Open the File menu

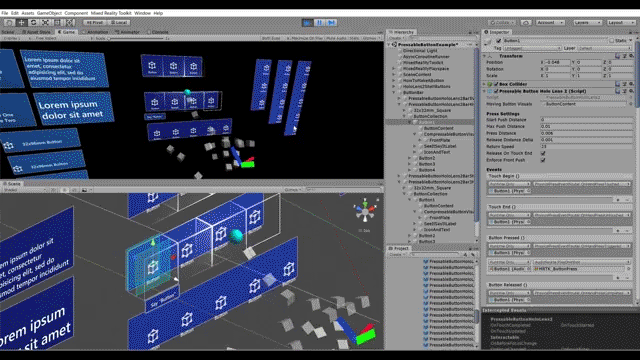[x=4, y=13]
